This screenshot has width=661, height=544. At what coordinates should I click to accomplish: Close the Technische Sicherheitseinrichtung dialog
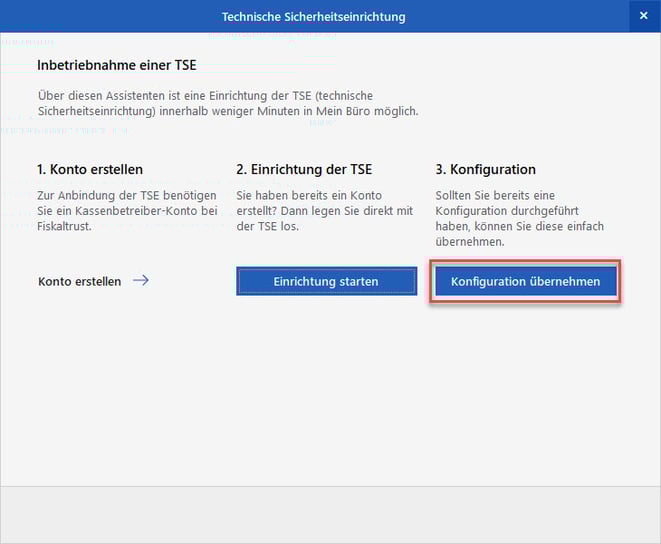643,16
